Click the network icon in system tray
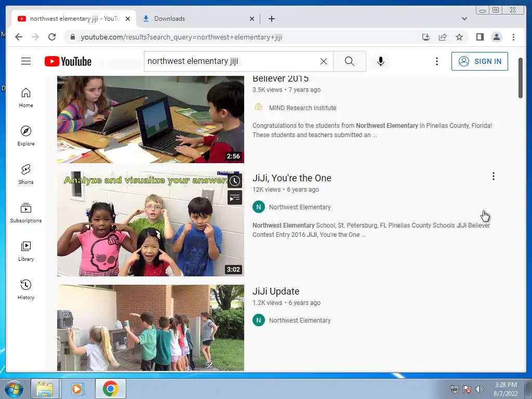532x399 pixels. 454,389
